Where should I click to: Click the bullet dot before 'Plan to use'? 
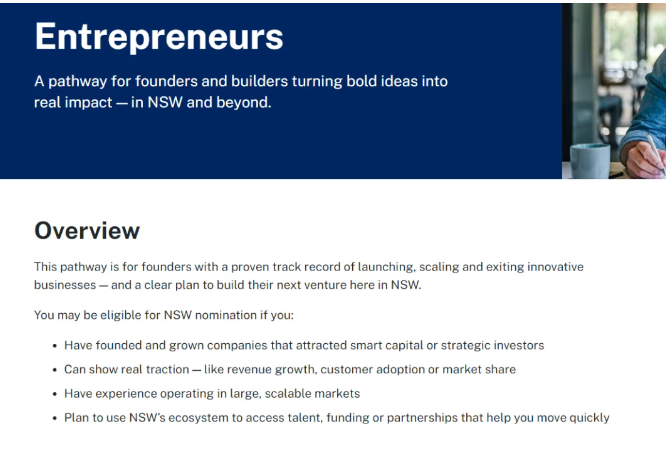(54, 419)
